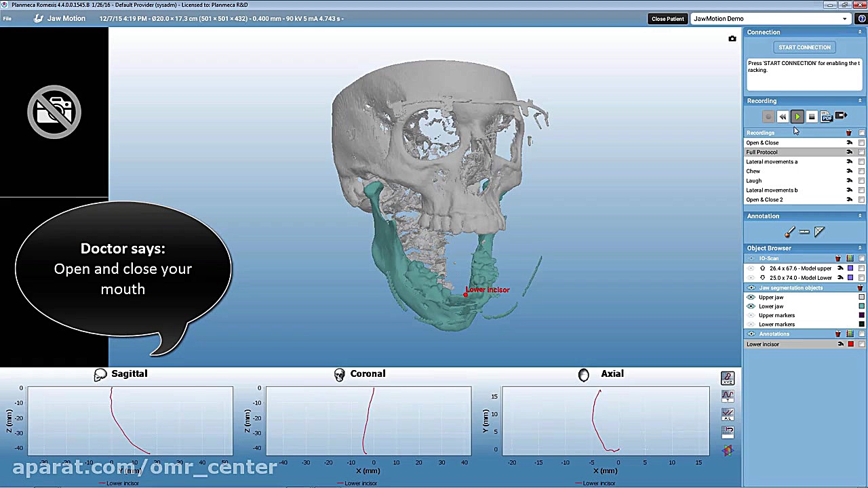Toggle visibility of the Lower jaw
The height and width of the screenshot is (488, 868).
(x=751, y=306)
